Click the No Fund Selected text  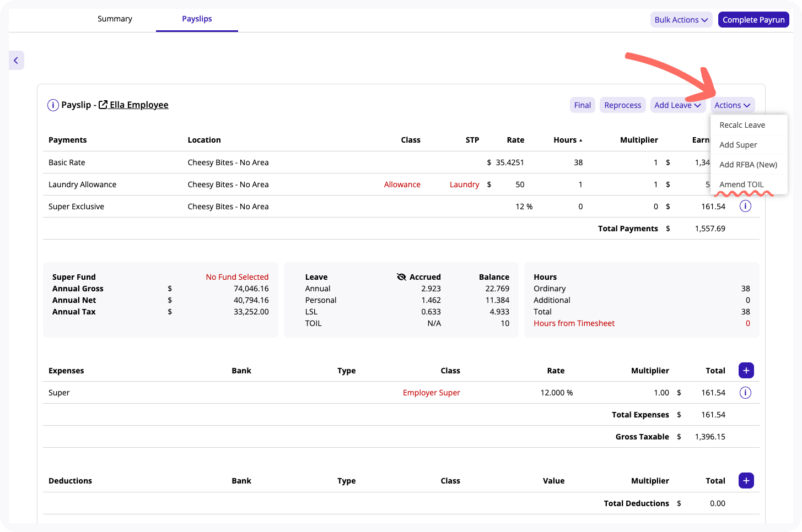tap(237, 277)
